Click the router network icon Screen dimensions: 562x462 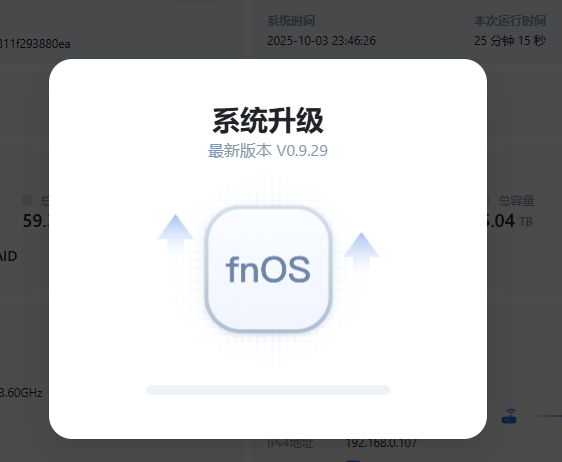[509, 416]
